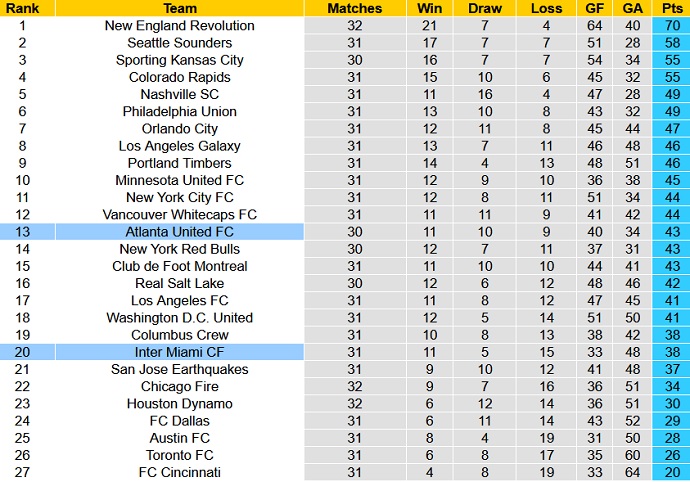This screenshot has width=690, height=482.
Task: Click the Loss column header
Action: pos(546,8)
